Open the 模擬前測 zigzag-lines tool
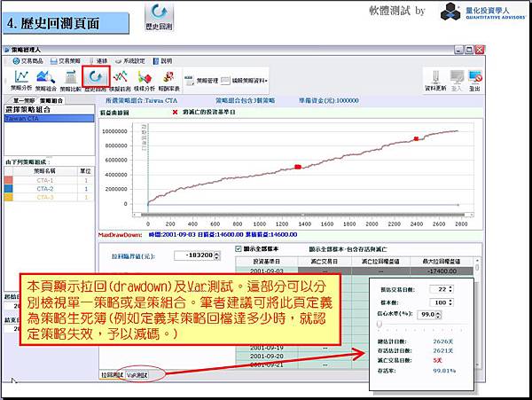This screenshot has width=532, height=400. coord(121,81)
